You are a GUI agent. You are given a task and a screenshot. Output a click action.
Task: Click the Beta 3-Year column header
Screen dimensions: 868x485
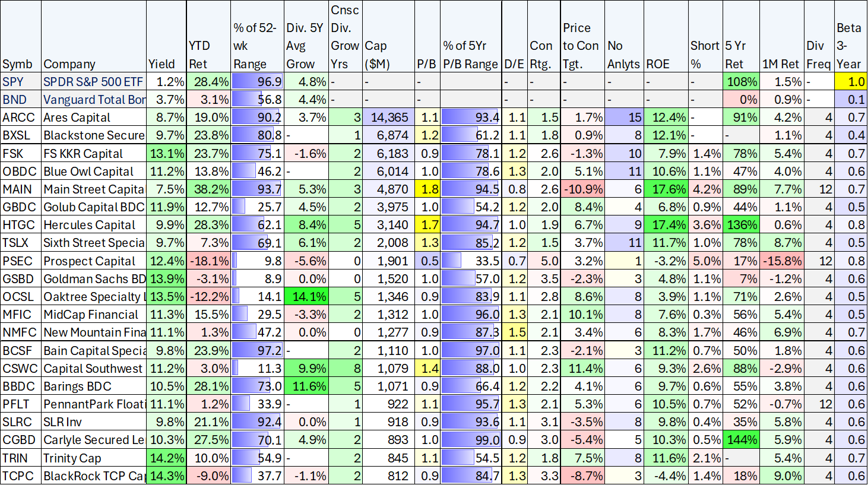851,37
